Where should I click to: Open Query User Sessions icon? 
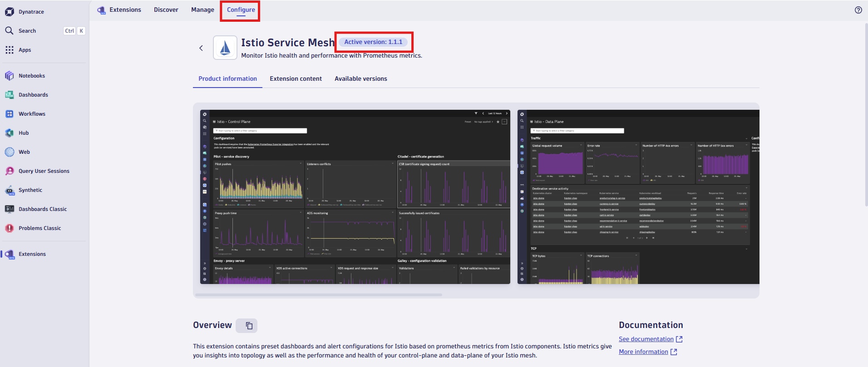[10, 171]
